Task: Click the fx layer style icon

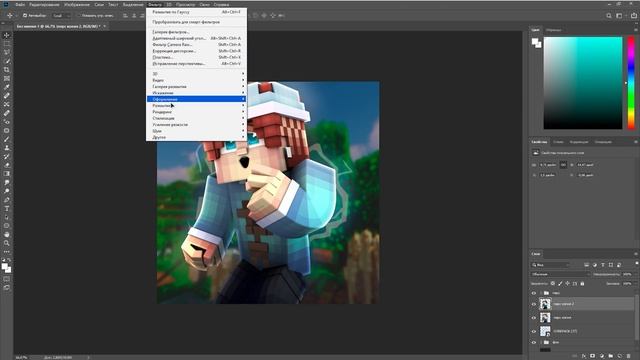Action: point(584,356)
